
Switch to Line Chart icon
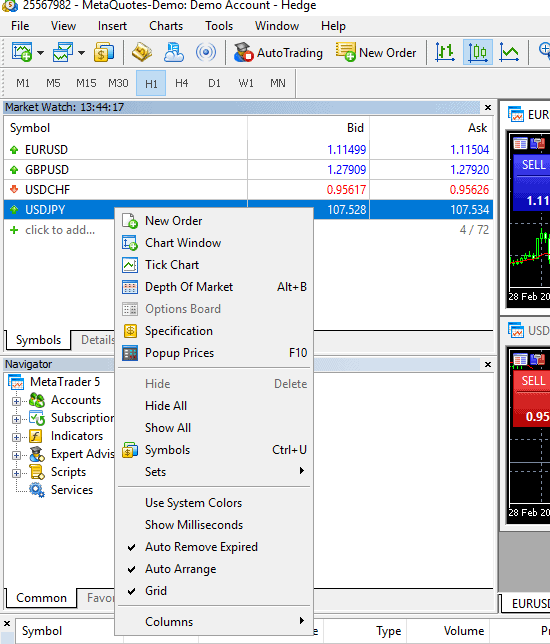coord(509,52)
